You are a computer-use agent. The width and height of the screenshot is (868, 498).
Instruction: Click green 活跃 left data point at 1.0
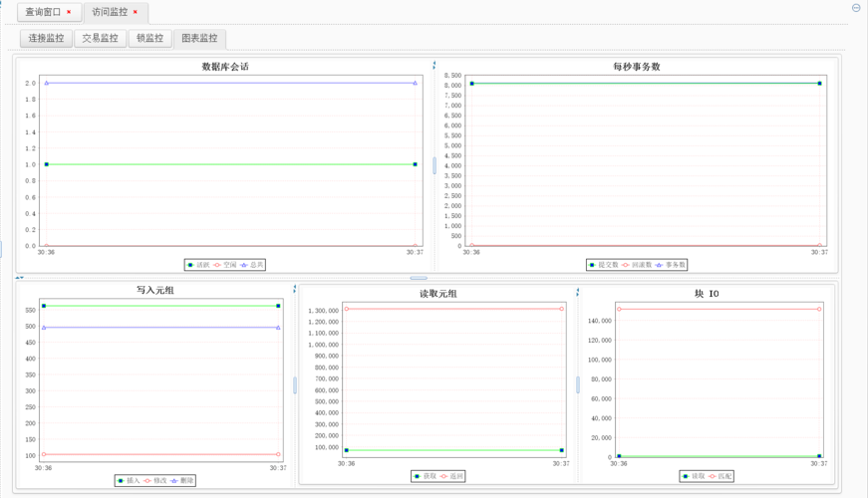pos(47,164)
